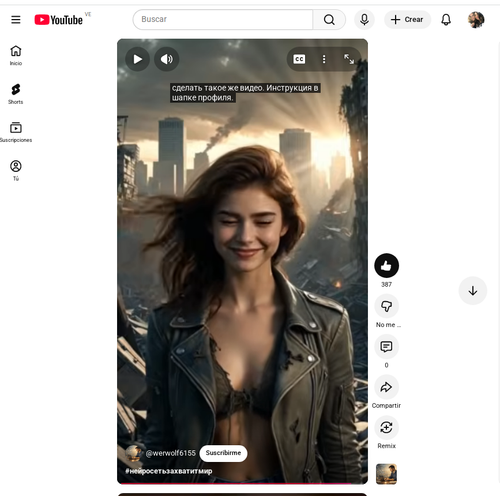
Task: Start voice search with microphone
Action: [x=364, y=19]
